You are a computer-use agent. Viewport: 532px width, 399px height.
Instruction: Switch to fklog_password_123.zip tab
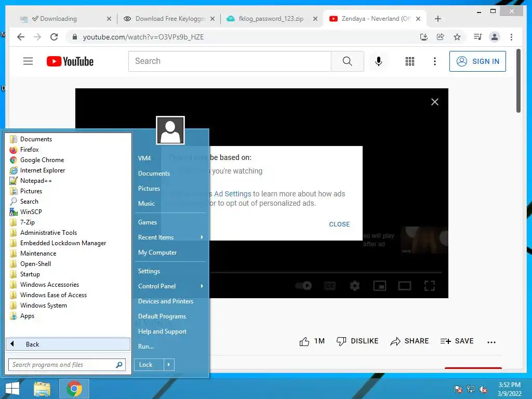(x=272, y=19)
